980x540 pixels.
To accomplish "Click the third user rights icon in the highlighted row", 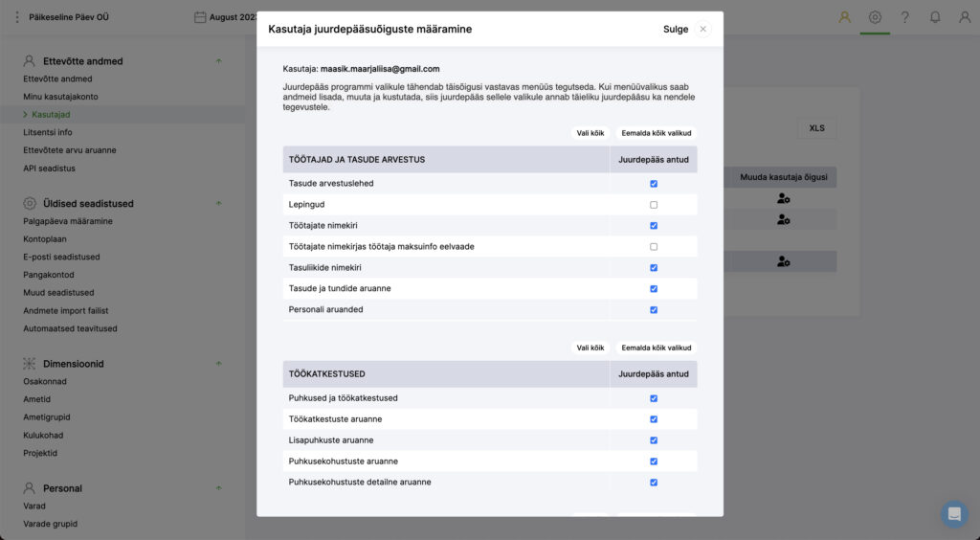I will coord(783,261).
